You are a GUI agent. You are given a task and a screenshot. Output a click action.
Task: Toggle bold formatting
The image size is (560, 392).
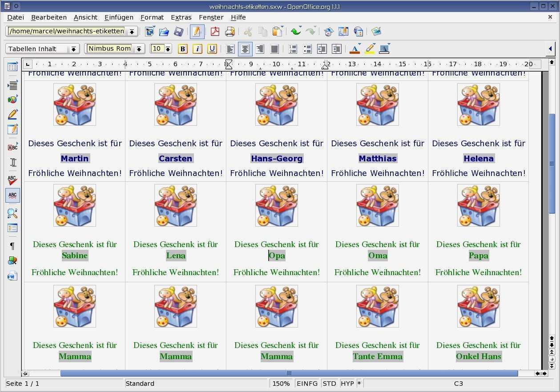[183, 49]
